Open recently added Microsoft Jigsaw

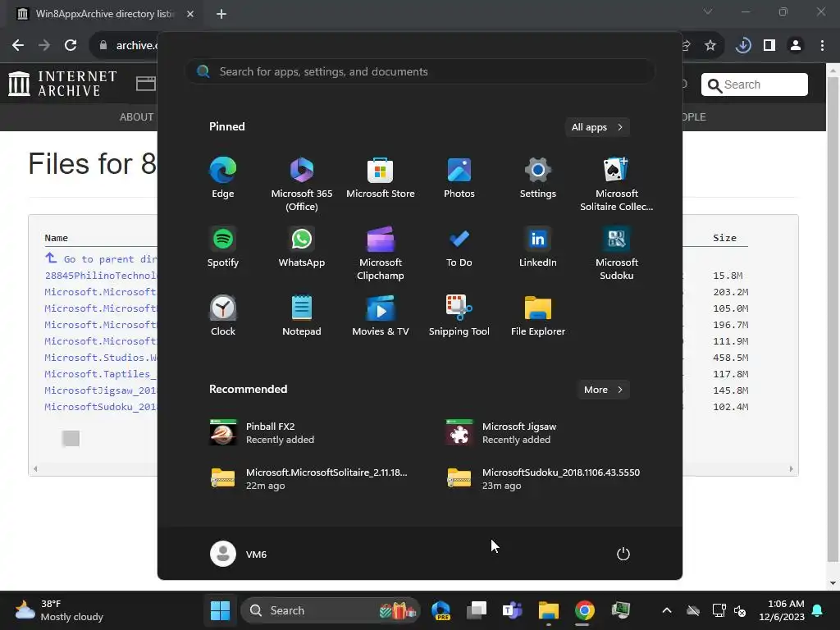pyautogui.click(x=501, y=433)
